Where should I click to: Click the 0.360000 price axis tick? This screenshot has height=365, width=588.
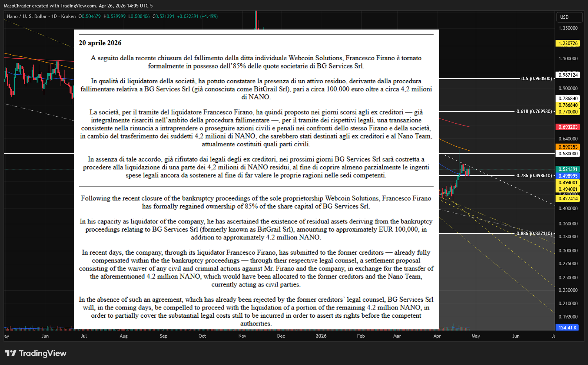coord(568,224)
